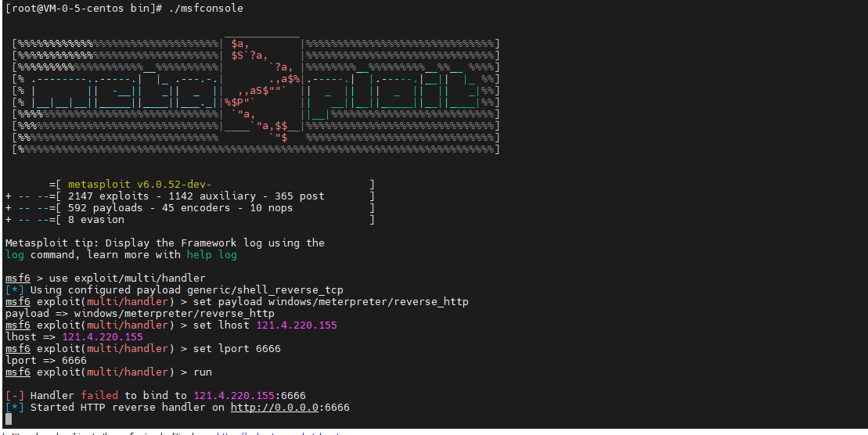868x435 pixels.
Task: Click the "Metasploit tip: Display the Framework log" line
Action: (165, 243)
